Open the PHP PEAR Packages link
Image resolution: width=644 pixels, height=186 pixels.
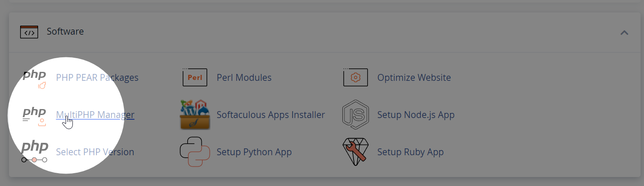click(97, 78)
